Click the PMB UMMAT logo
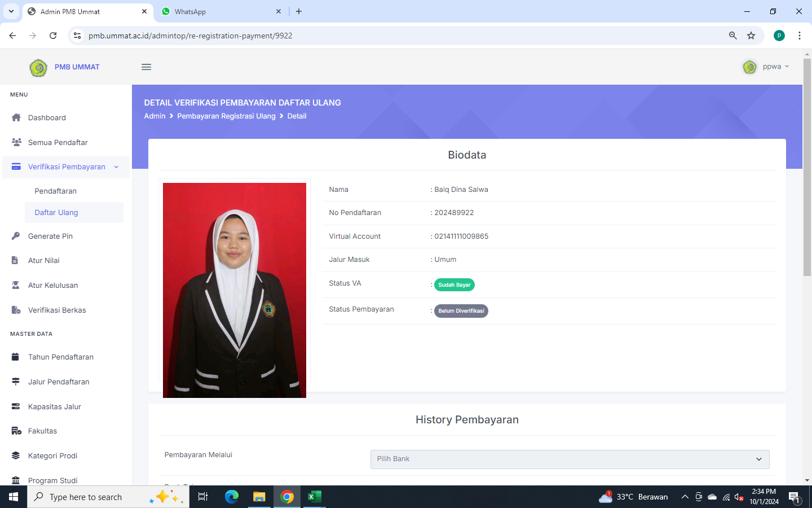 pyautogui.click(x=38, y=68)
